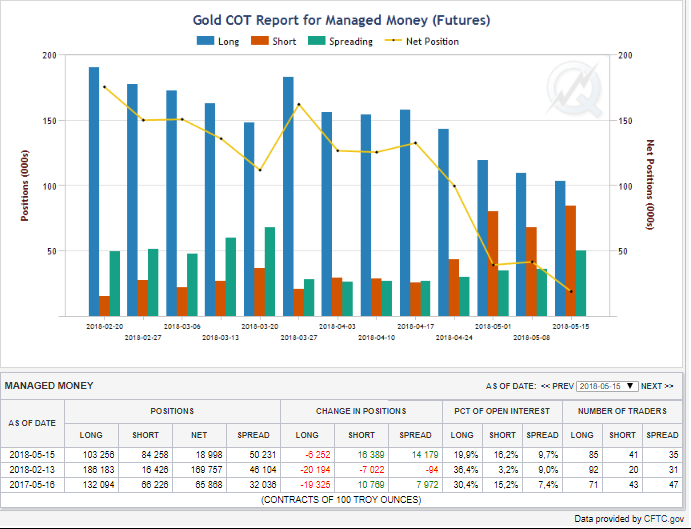Click the 2018-04-03 x-axis date label
This screenshot has height=529, width=691.
(338, 327)
